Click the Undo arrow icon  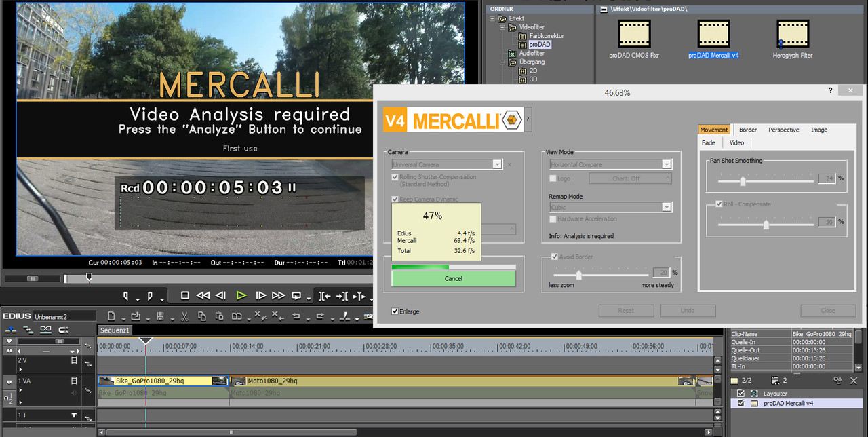(x=296, y=316)
